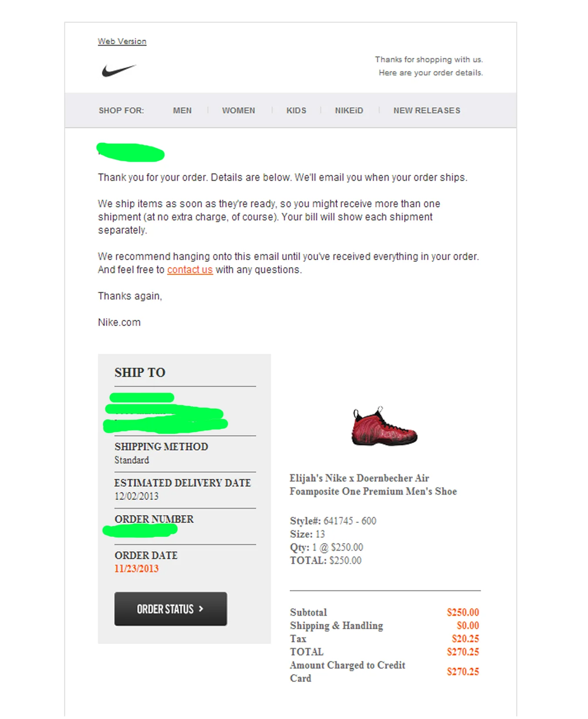This screenshot has width=588, height=719.
Task: Select MEN in shop navigation
Action: point(182,111)
